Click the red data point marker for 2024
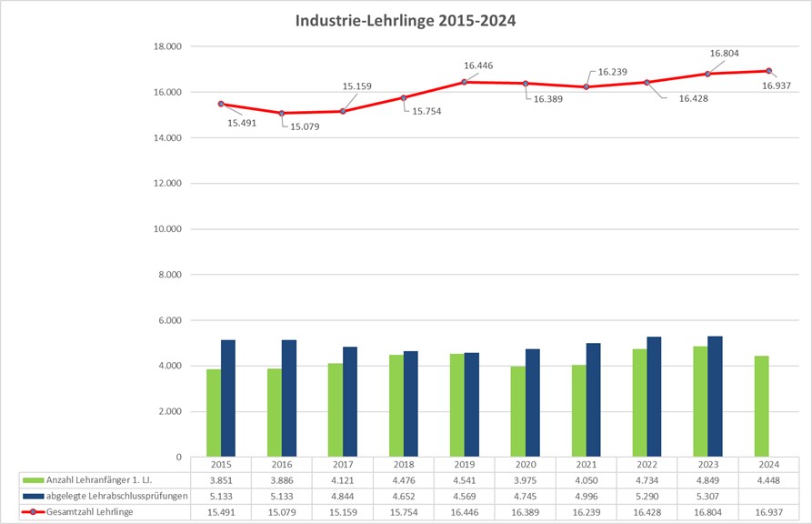This screenshot has height=524, width=812. coord(771,69)
